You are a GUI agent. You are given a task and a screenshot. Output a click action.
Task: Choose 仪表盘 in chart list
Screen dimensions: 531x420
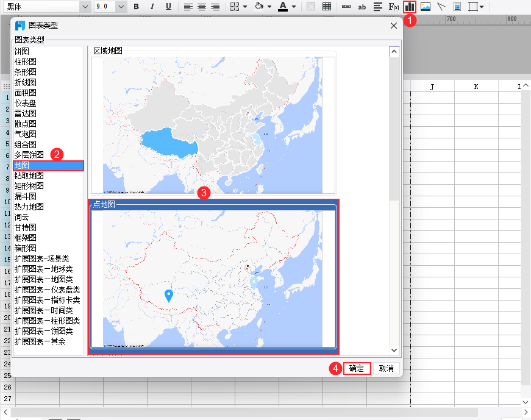(26, 103)
